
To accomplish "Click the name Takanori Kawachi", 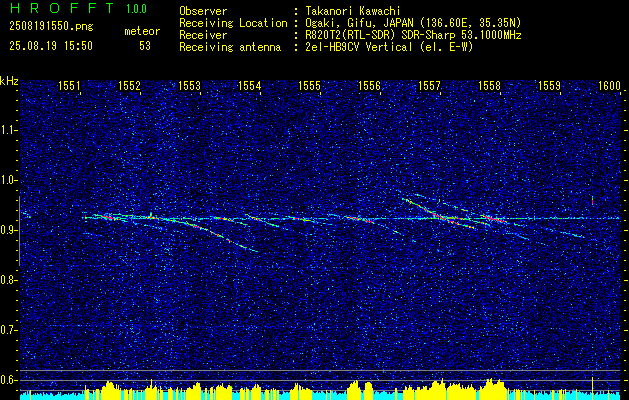I will 352,11.
